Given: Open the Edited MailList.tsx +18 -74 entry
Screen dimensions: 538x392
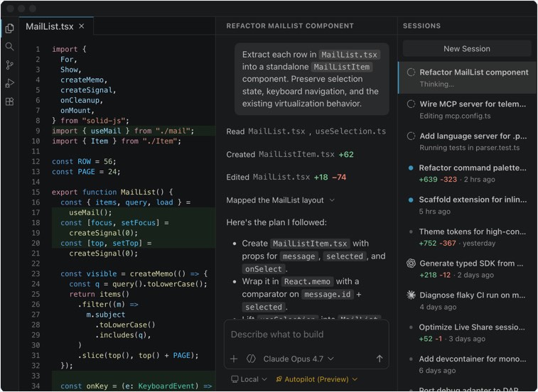Looking at the screenshot, I should (x=286, y=178).
